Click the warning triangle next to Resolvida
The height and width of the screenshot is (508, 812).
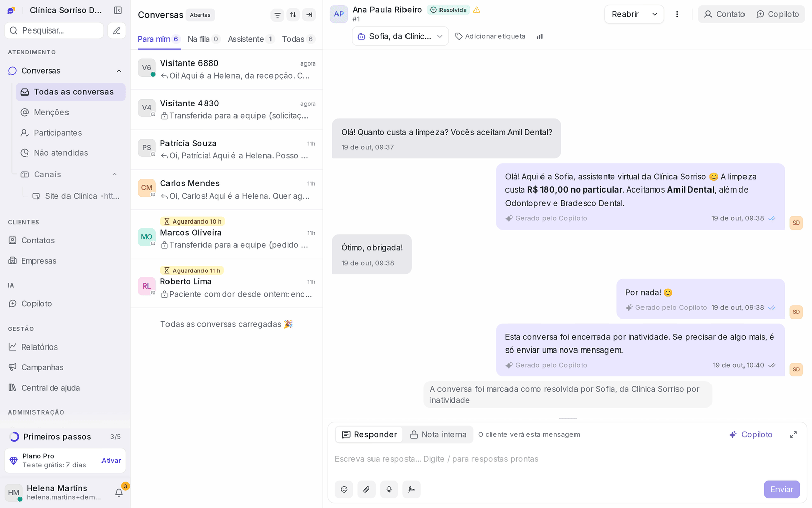477,10
